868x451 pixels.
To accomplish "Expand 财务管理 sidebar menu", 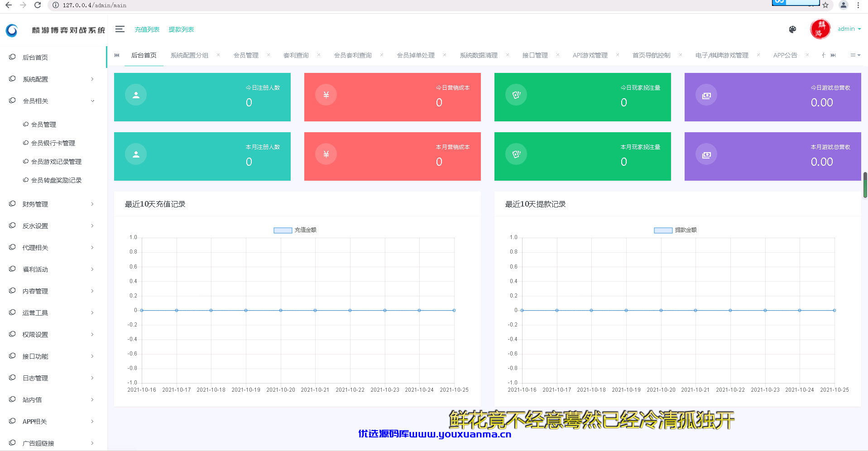I will [53, 204].
